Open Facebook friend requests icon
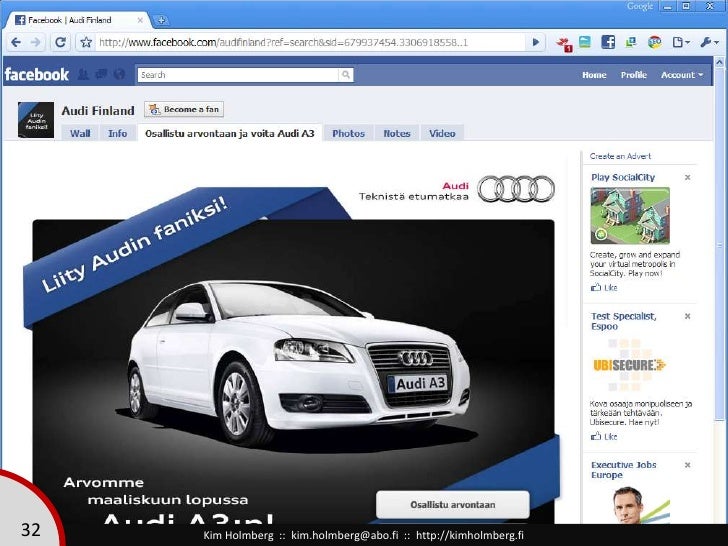728x546 pixels. click(84, 75)
